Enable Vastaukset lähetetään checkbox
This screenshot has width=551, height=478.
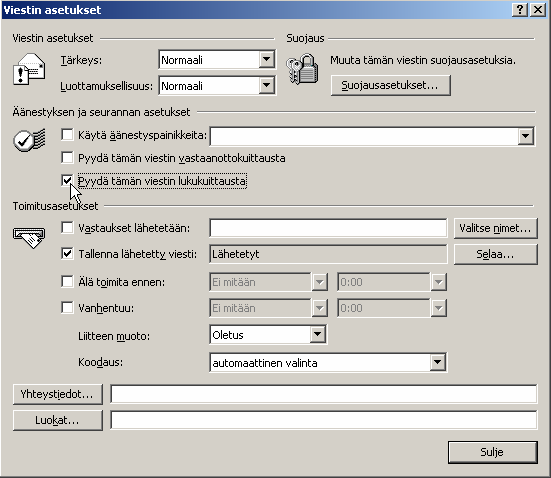point(67,227)
